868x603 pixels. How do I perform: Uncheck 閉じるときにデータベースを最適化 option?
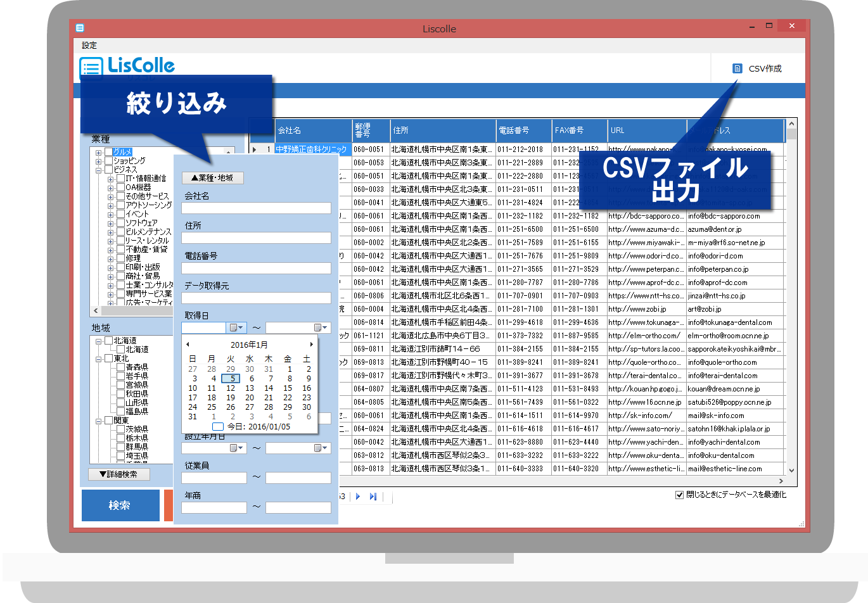click(679, 495)
